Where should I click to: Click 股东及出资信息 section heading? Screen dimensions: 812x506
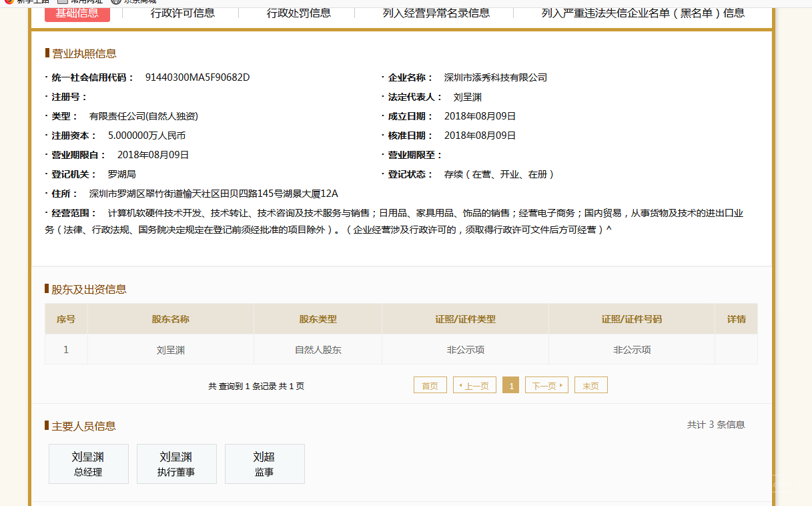pyautogui.click(x=89, y=289)
